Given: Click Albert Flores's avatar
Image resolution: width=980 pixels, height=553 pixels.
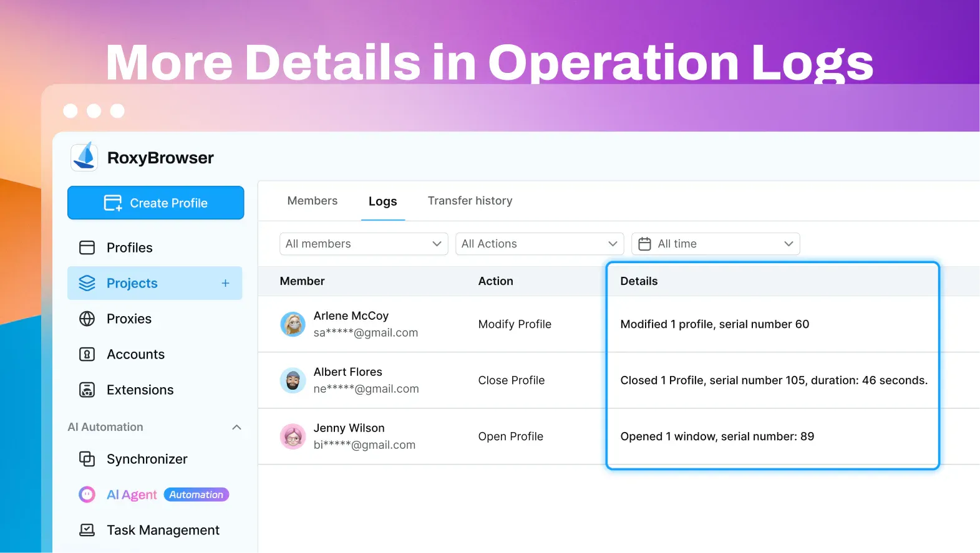Looking at the screenshot, I should click(293, 380).
